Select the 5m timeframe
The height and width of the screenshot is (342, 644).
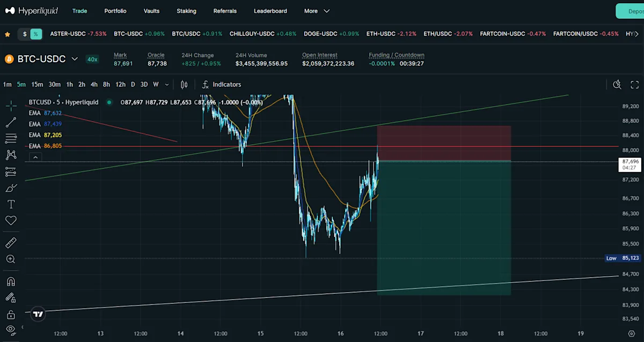point(21,84)
